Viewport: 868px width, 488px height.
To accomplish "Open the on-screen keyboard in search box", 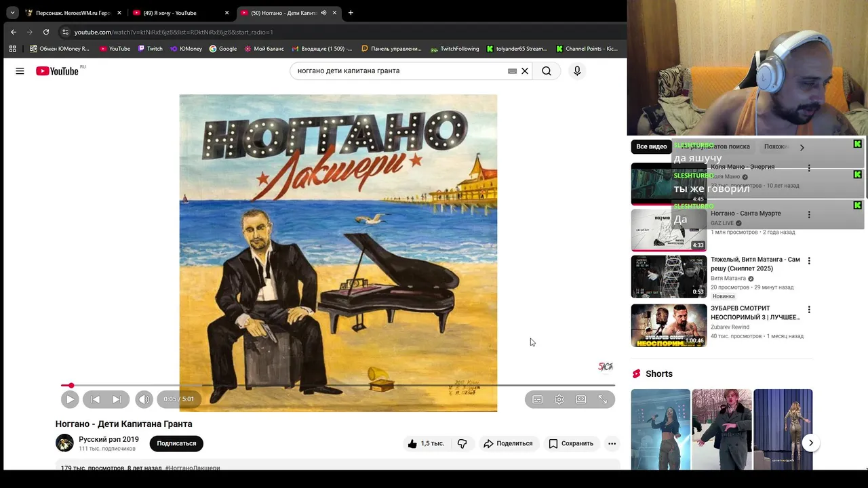I will [513, 70].
